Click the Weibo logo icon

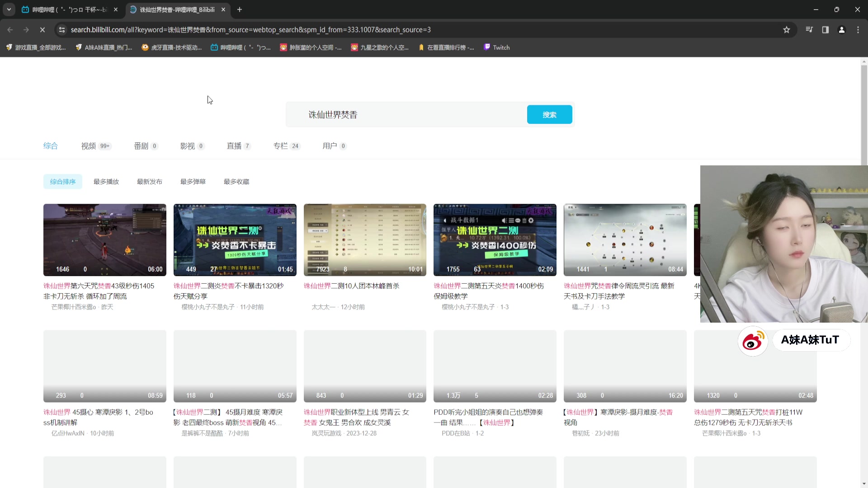(x=753, y=341)
